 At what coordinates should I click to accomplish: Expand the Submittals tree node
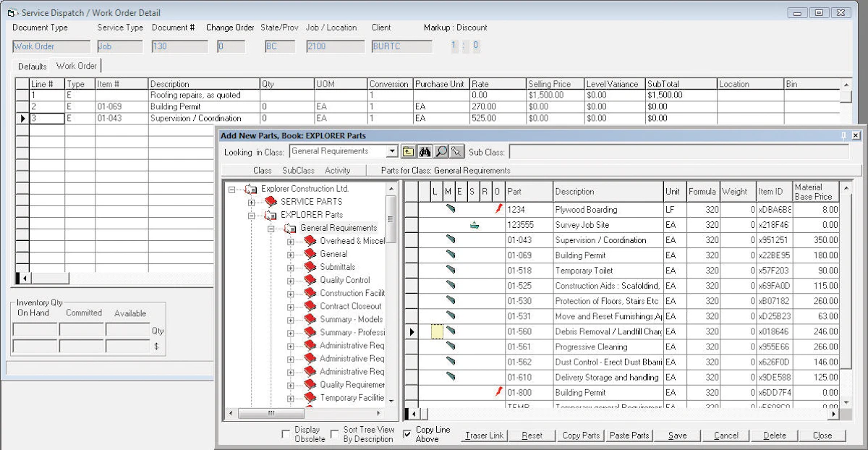click(x=291, y=268)
